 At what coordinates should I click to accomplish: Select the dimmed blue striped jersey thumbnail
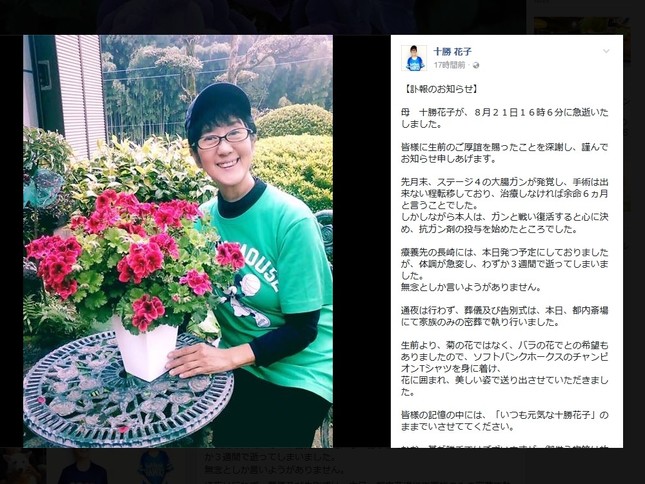155,466
